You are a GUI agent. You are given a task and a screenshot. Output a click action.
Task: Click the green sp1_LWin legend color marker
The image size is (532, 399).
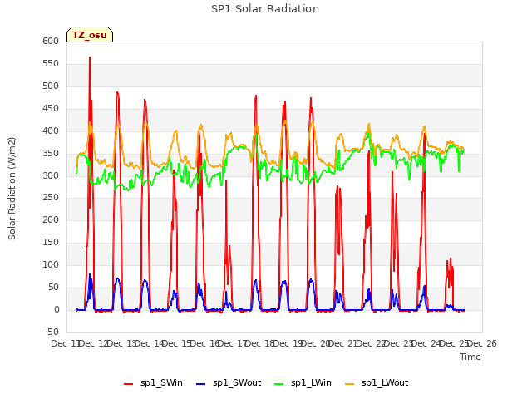(278, 384)
